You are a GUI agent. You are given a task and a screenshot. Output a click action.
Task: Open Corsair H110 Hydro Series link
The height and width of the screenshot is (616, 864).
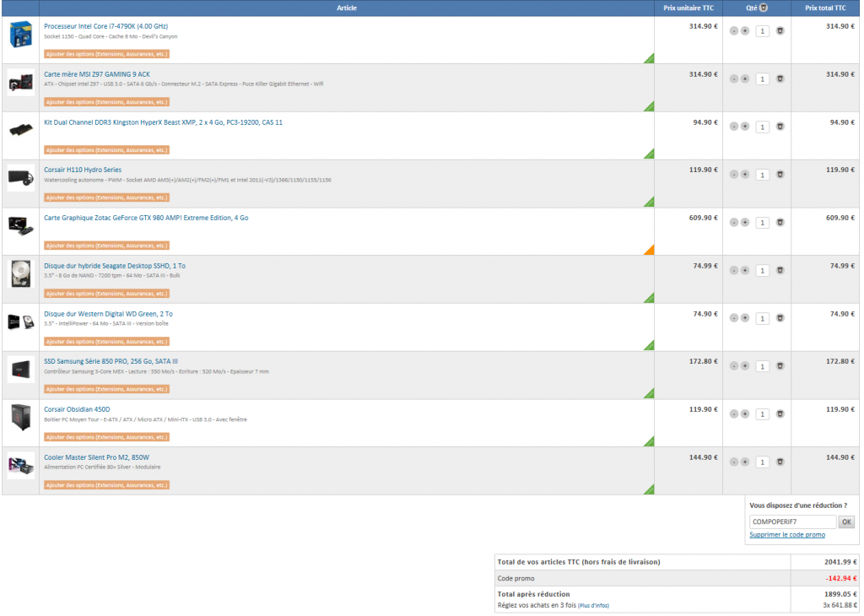pyautogui.click(x=83, y=170)
